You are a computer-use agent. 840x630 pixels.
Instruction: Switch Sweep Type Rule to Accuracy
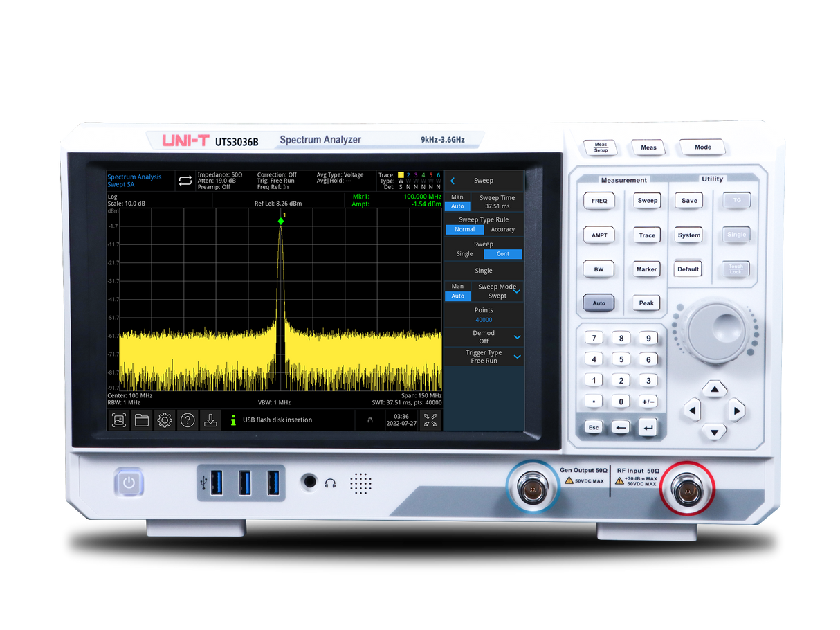(503, 229)
